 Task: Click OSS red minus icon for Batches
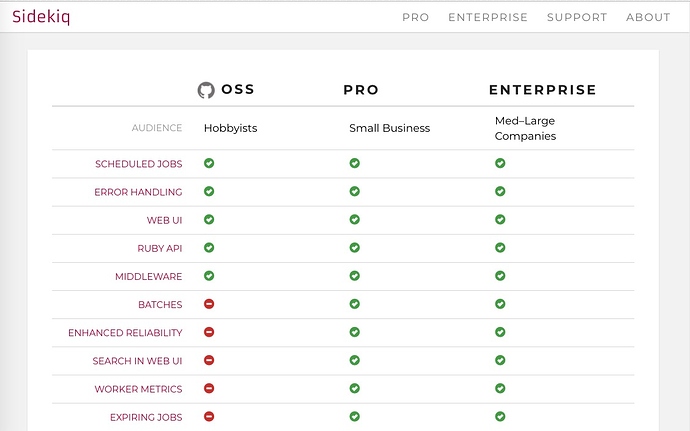(x=209, y=304)
